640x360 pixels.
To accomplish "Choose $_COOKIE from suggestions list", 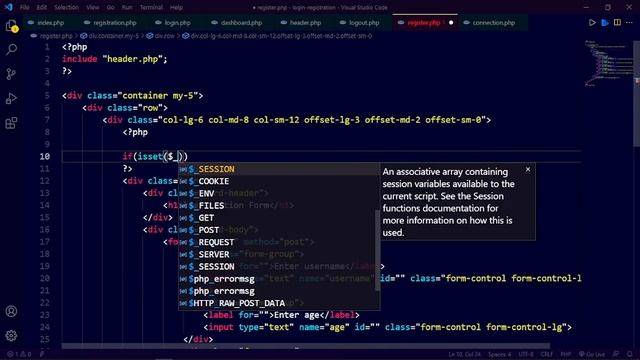I will 279,181.
